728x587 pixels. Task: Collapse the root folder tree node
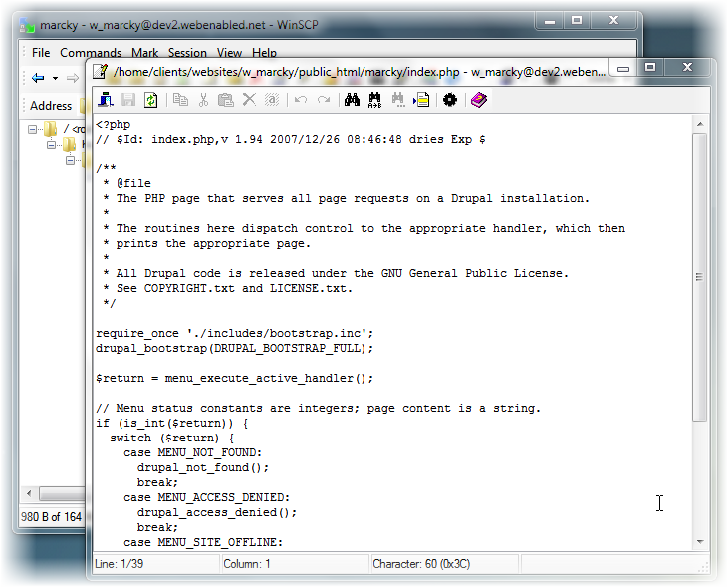(x=32, y=129)
